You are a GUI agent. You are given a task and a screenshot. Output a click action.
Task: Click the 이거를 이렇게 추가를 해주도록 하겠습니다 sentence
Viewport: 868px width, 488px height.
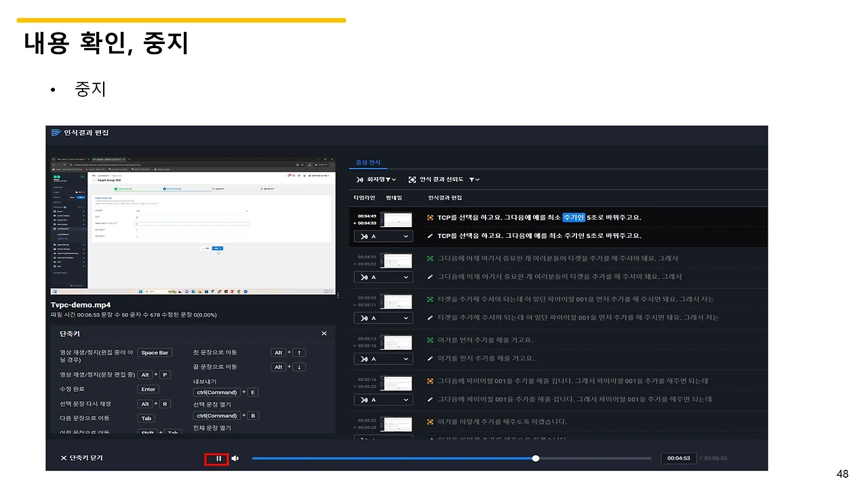502,422
